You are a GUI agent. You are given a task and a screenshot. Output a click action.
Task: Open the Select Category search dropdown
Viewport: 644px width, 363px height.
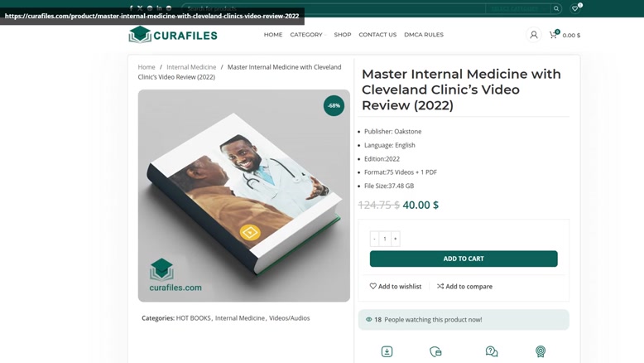(517, 8)
